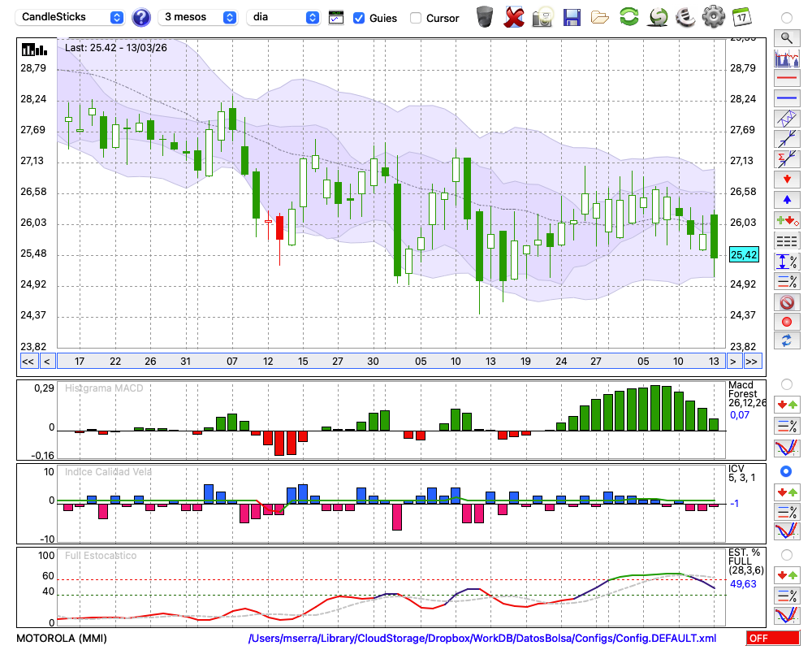Save using the blue floppy disk icon
The image size is (812, 650).
[x=572, y=17]
